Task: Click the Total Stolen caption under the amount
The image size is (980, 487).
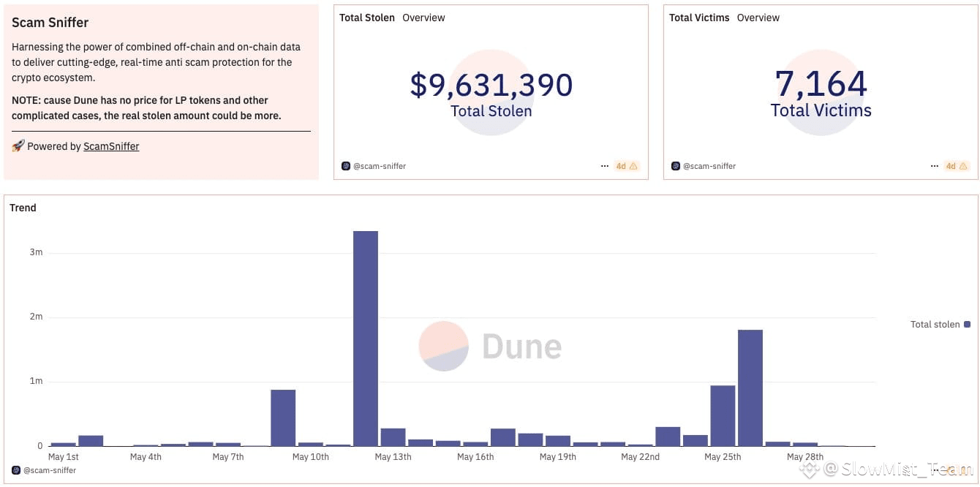Action: pos(491,111)
